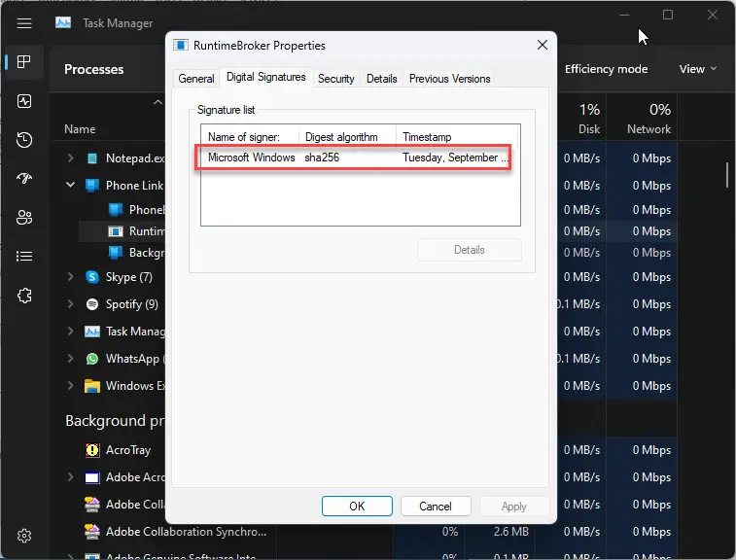Select the Microsoft Windows signature row

point(360,157)
